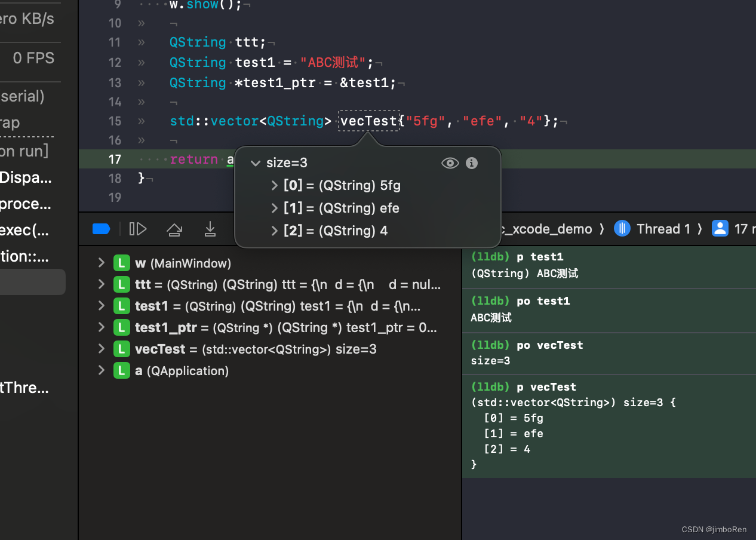This screenshot has width=756, height=540.
Task: Click the L icon beside w
Action: click(x=121, y=263)
